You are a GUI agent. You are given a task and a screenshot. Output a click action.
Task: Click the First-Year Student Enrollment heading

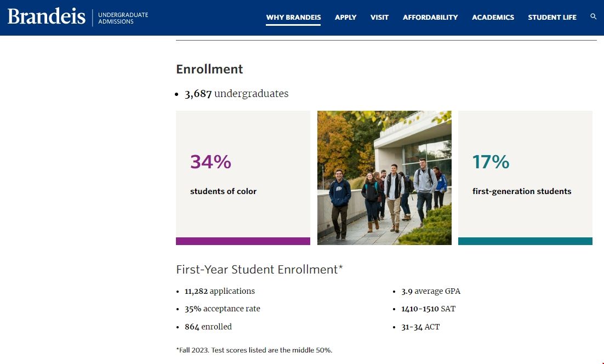pos(259,270)
